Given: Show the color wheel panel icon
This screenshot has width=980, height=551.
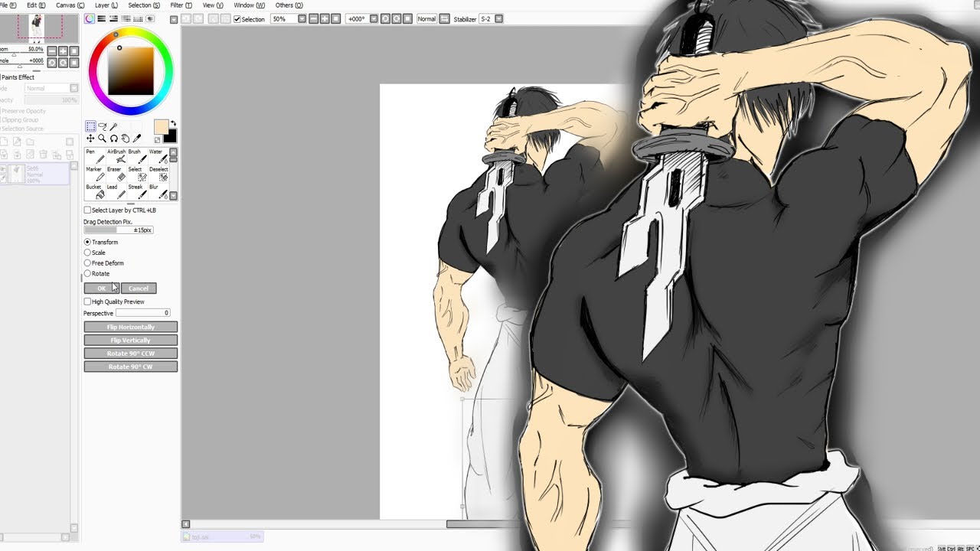Looking at the screenshot, I should point(90,18).
